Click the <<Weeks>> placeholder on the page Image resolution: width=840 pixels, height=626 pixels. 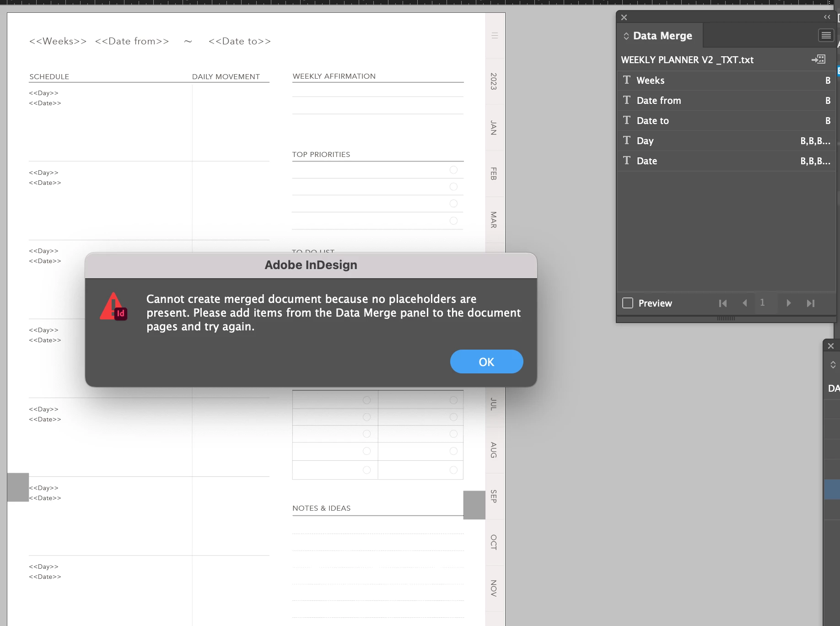[x=58, y=41]
